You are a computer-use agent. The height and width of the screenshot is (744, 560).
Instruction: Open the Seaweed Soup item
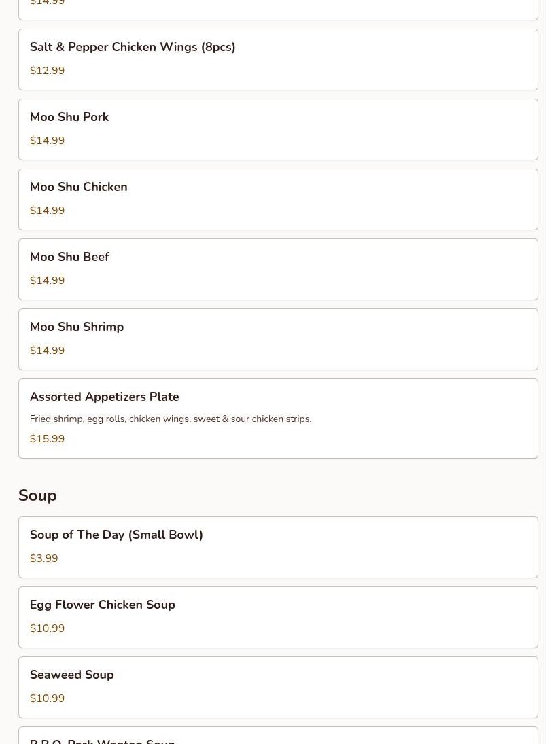click(277, 687)
